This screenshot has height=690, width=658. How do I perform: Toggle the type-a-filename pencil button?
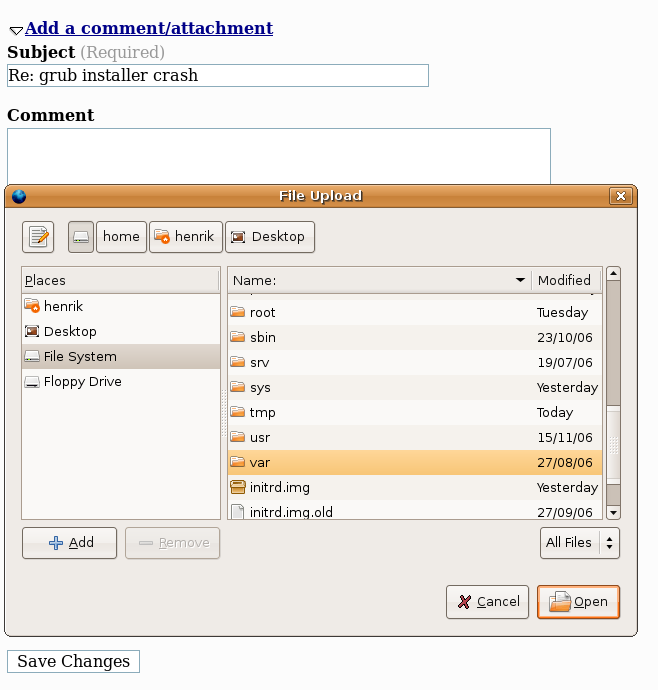[38, 237]
